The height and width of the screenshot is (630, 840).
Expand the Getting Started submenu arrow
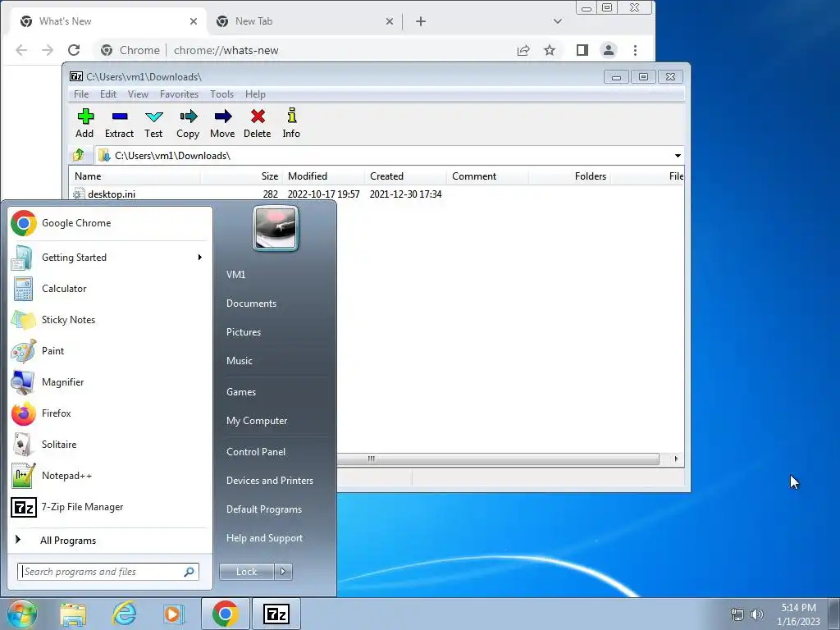[x=200, y=257]
